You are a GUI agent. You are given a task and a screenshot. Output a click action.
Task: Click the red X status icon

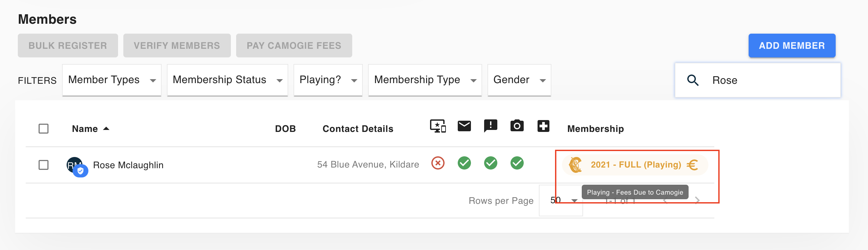(438, 163)
